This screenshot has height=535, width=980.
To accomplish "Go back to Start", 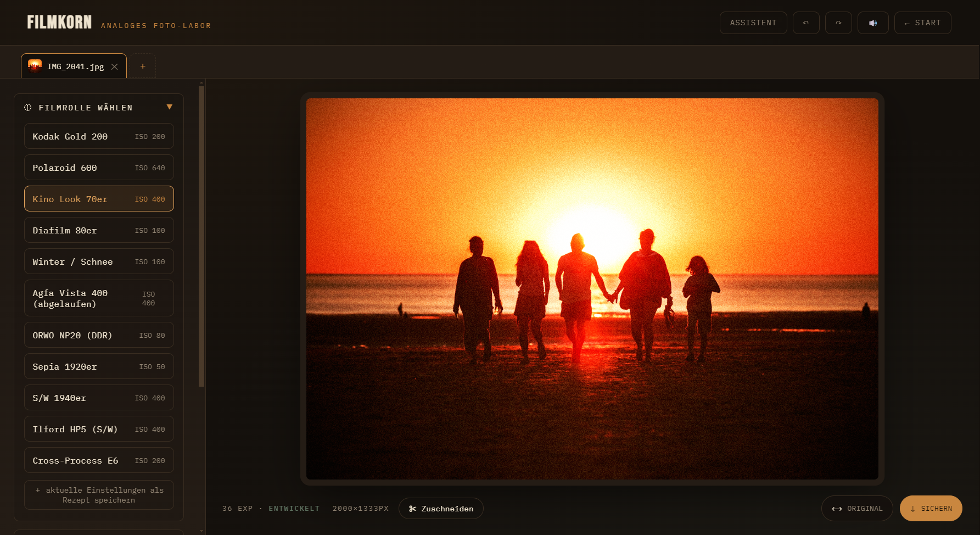I will [922, 23].
